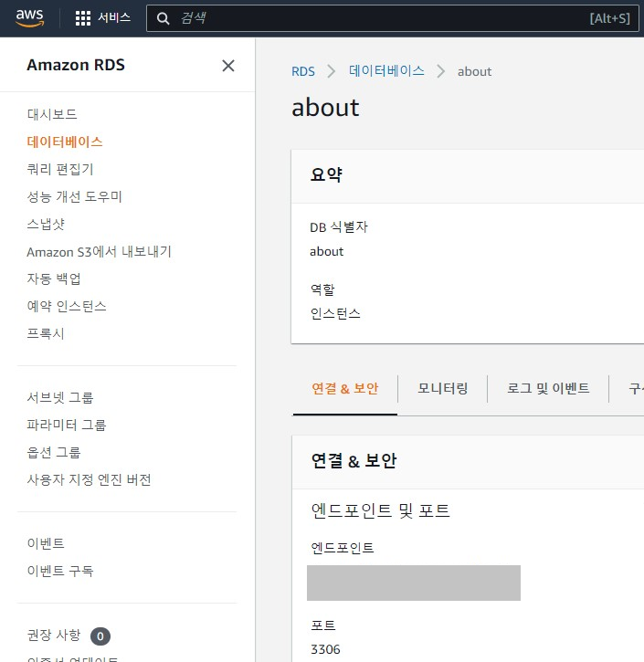
Task: Open 서브넷 그룹 page
Action: point(60,397)
